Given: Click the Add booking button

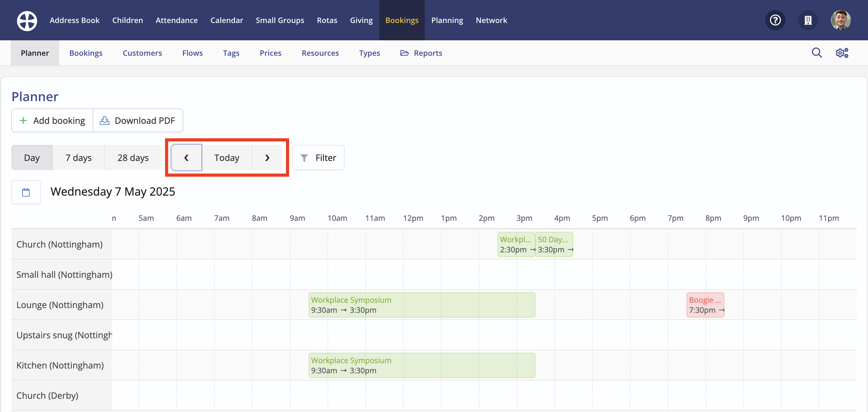Looking at the screenshot, I should (x=53, y=121).
